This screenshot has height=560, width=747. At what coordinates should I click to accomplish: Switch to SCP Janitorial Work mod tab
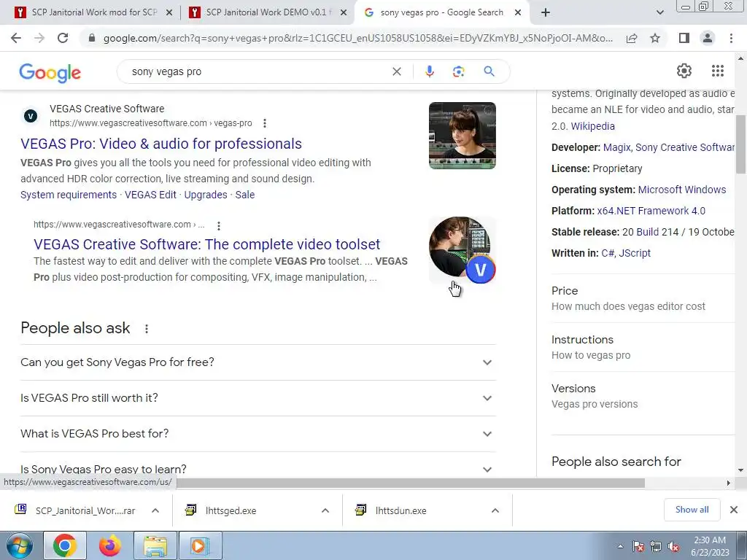point(93,12)
